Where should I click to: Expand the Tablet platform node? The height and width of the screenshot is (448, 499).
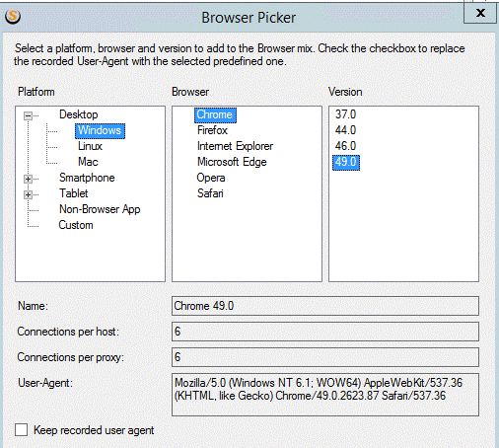pyautogui.click(x=29, y=194)
